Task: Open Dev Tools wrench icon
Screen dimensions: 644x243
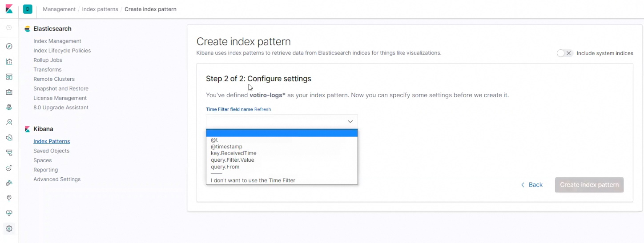Action: [9, 198]
